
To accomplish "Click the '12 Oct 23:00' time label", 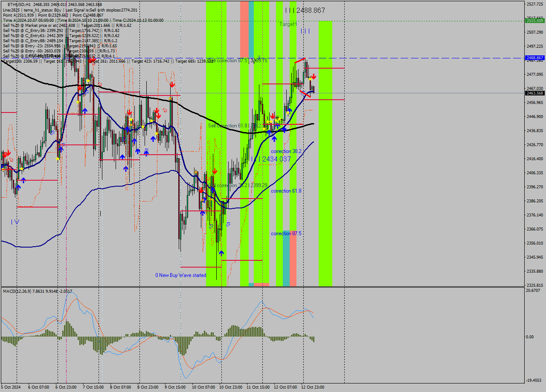I will click(313, 387).
